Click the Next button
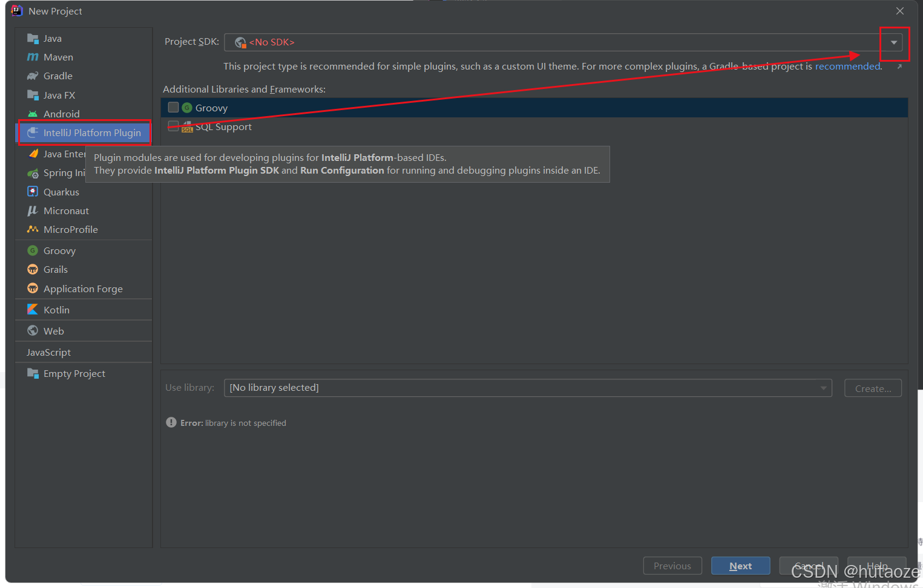Image resolution: width=923 pixels, height=588 pixels. pos(741,566)
